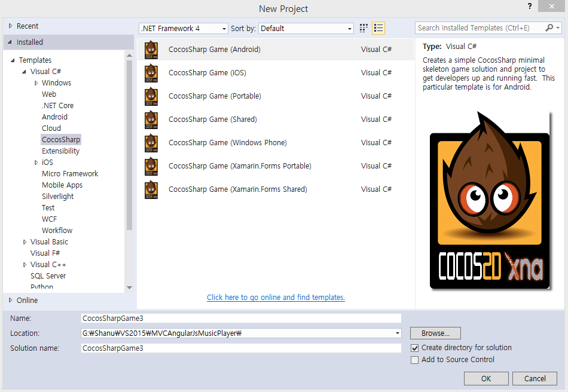Click the Cocos2D XNA preview image
The image size is (568, 392).
[490, 200]
